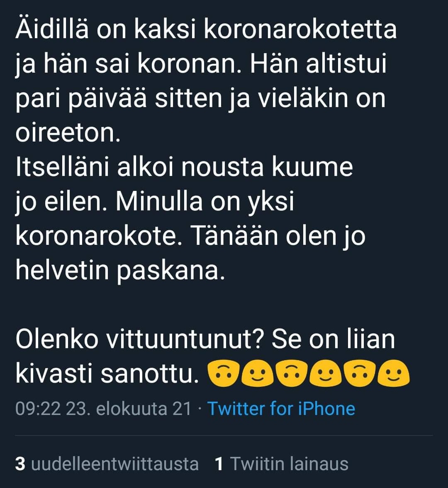Open the 1 Twiitin lainaus list
This screenshot has width=448, height=488.
pyautogui.click(x=281, y=464)
